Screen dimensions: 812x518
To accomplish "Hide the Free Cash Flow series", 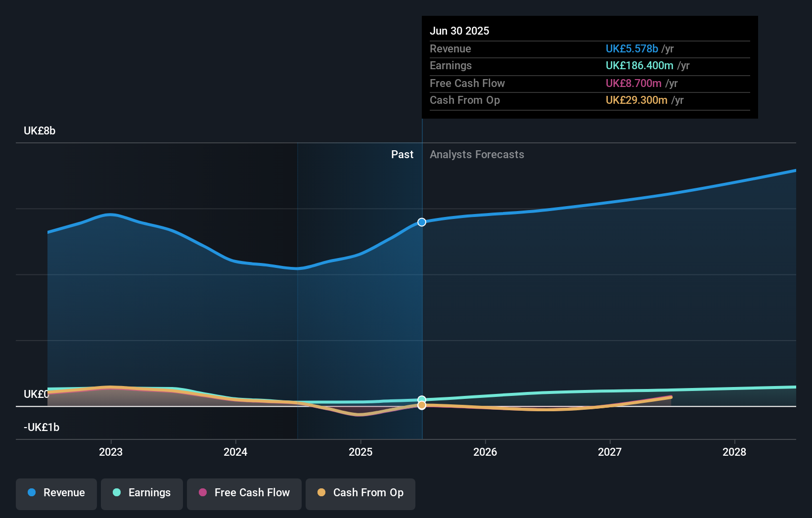I will [244, 494].
